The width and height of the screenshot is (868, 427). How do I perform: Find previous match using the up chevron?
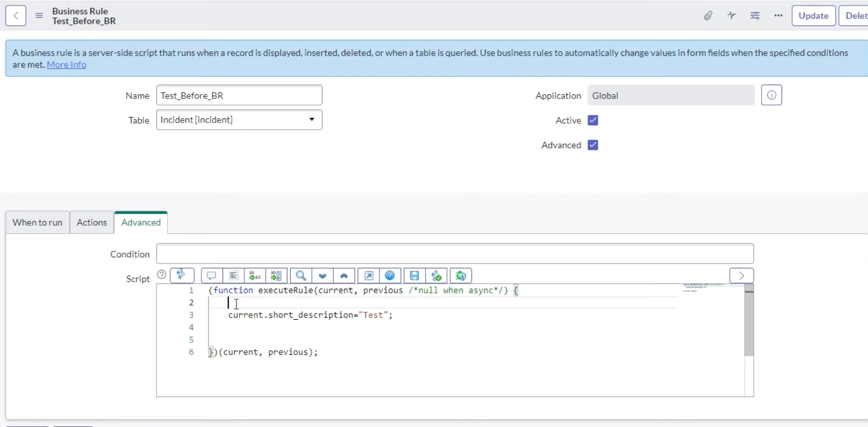[x=344, y=275]
